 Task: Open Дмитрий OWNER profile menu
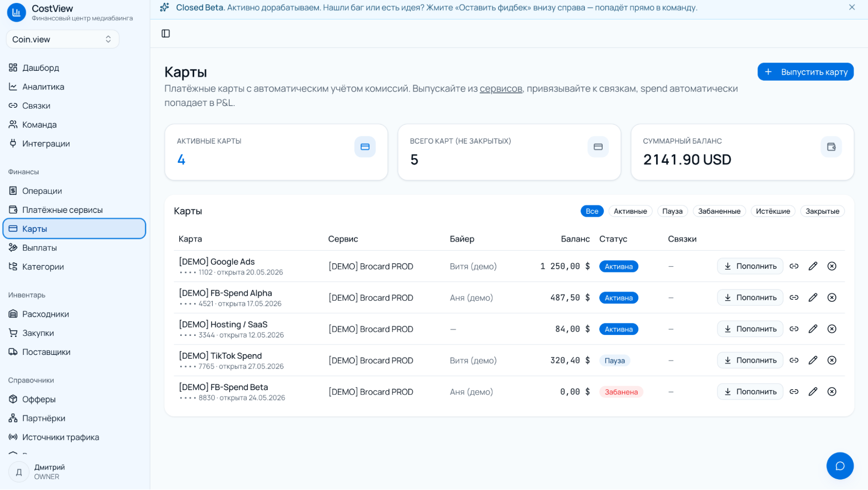click(x=74, y=472)
